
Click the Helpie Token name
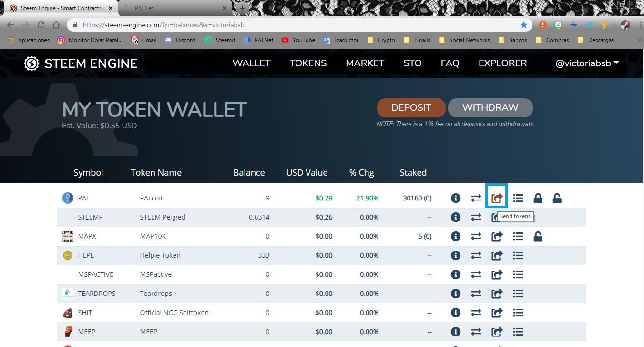tap(160, 255)
